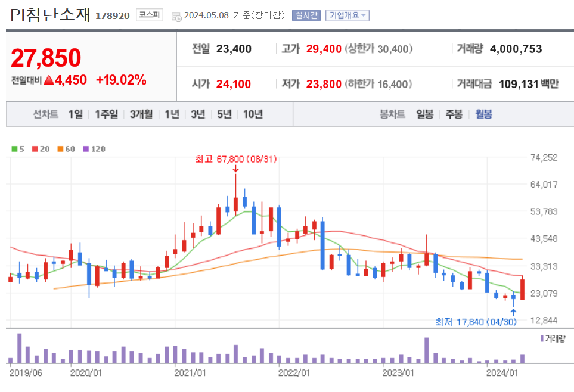Click the PI첨단소재 stock title

coord(50,15)
